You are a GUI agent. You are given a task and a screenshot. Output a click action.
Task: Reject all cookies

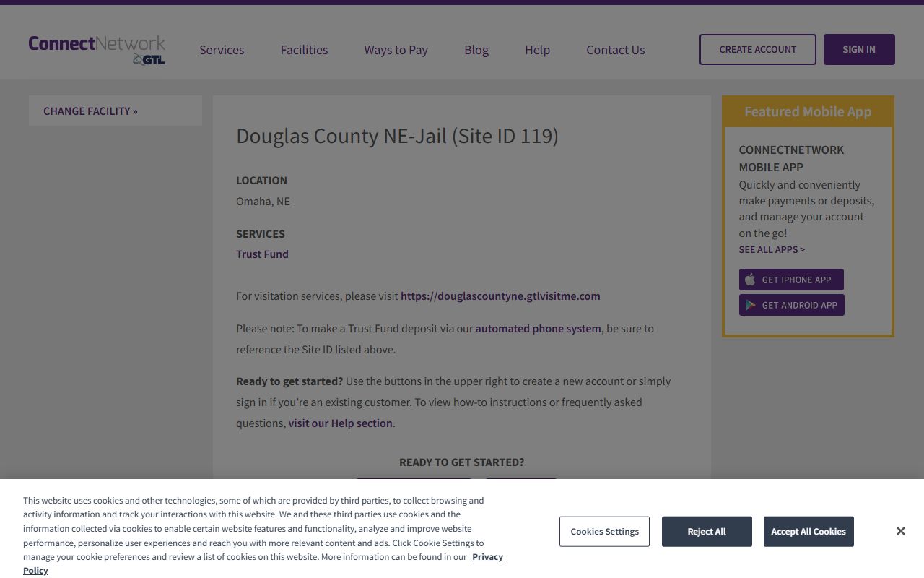[x=707, y=531]
